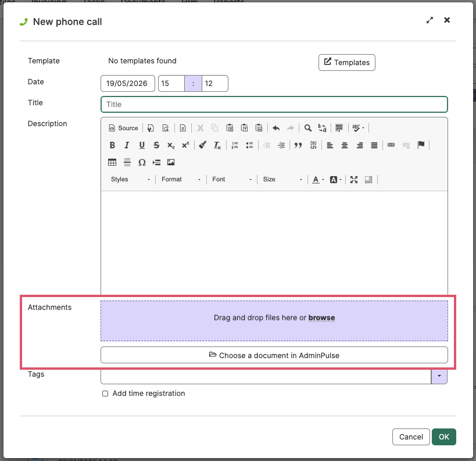
Task: Click the Preview icon in editor toolbar
Action: (166, 128)
